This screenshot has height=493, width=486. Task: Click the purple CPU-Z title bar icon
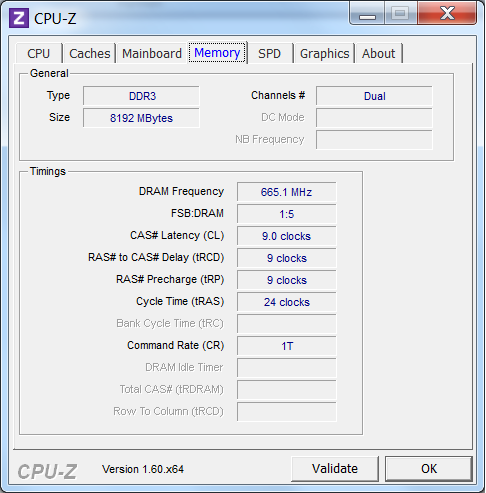pyautogui.click(x=19, y=18)
